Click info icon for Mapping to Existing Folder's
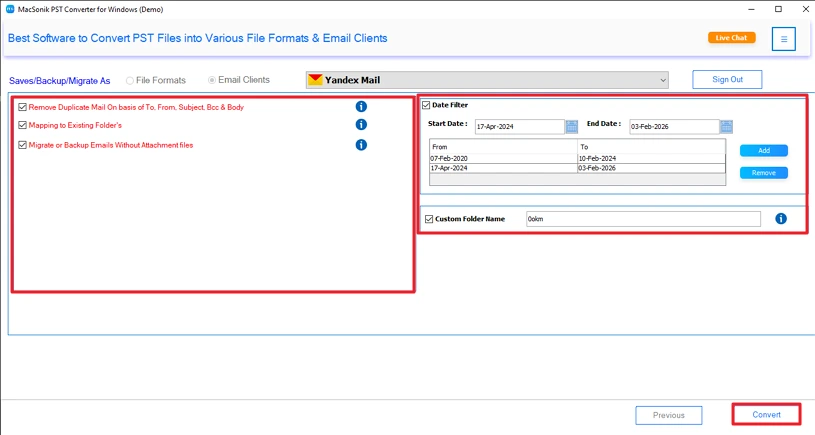This screenshot has width=815, height=435. [361, 125]
